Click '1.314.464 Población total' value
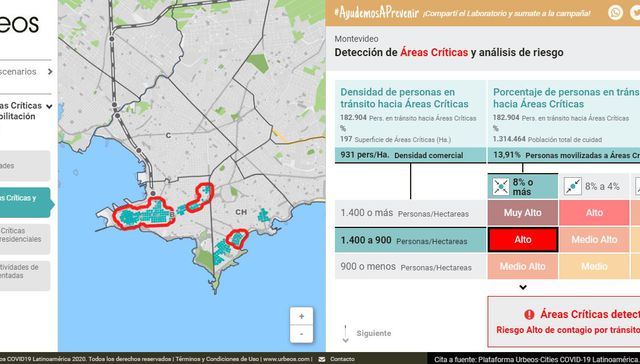Viewport: 640px width, 364px height. click(547, 140)
